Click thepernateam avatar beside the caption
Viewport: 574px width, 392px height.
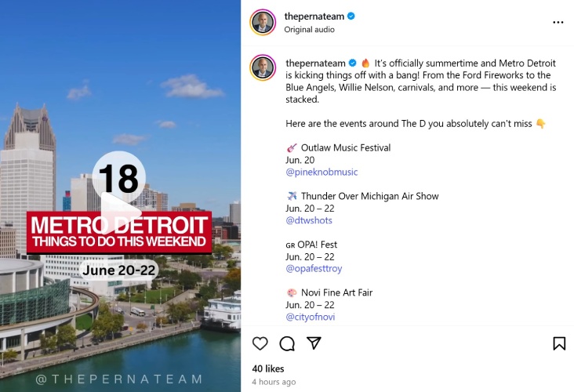(x=263, y=67)
